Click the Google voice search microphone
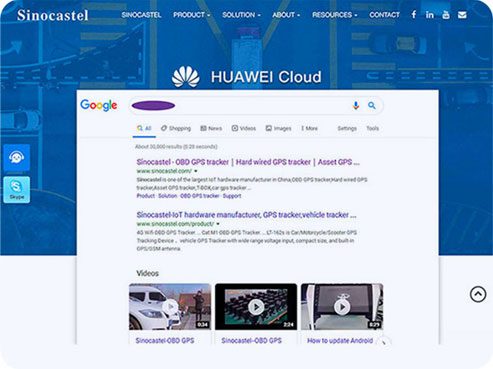 356,106
